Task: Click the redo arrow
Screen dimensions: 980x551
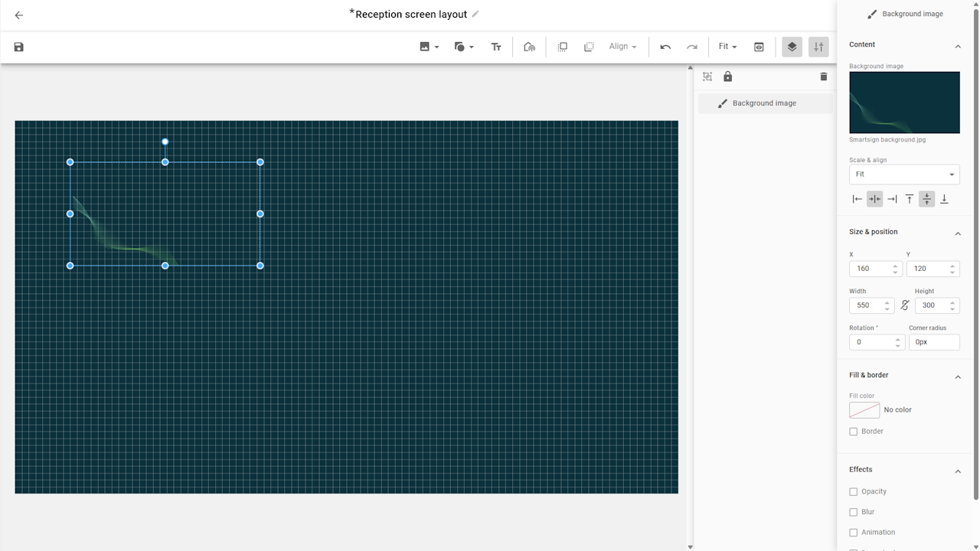Action: pyautogui.click(x=692, y=47)
